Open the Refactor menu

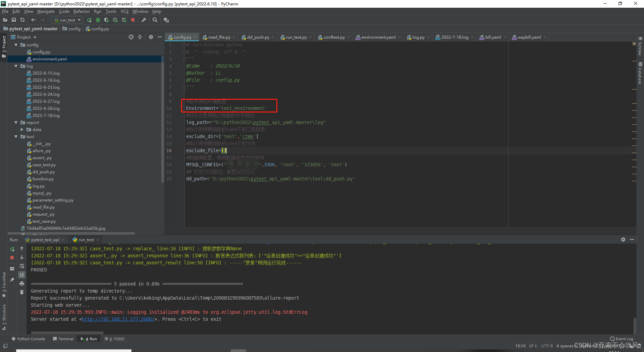(x=82, y=11)
